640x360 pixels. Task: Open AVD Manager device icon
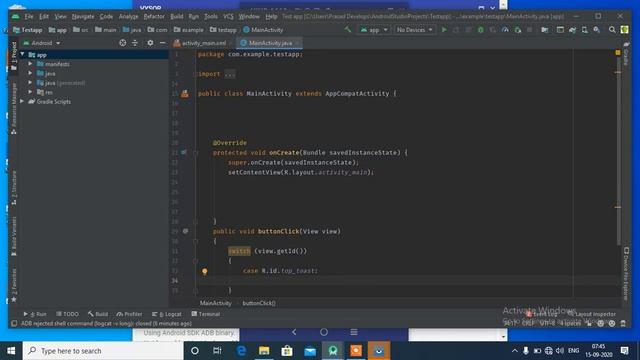pyautogui.click(x=584, y=30)
